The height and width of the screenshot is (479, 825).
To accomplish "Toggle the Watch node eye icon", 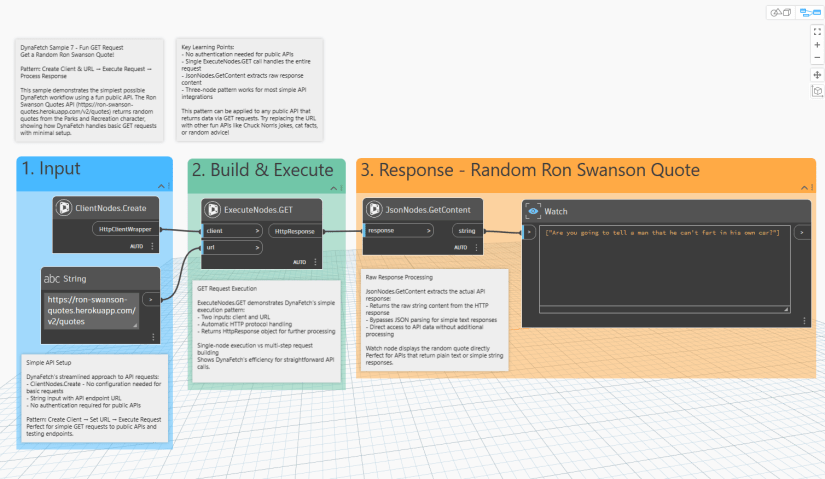I will pyautogui.click(x=534, y=211).
